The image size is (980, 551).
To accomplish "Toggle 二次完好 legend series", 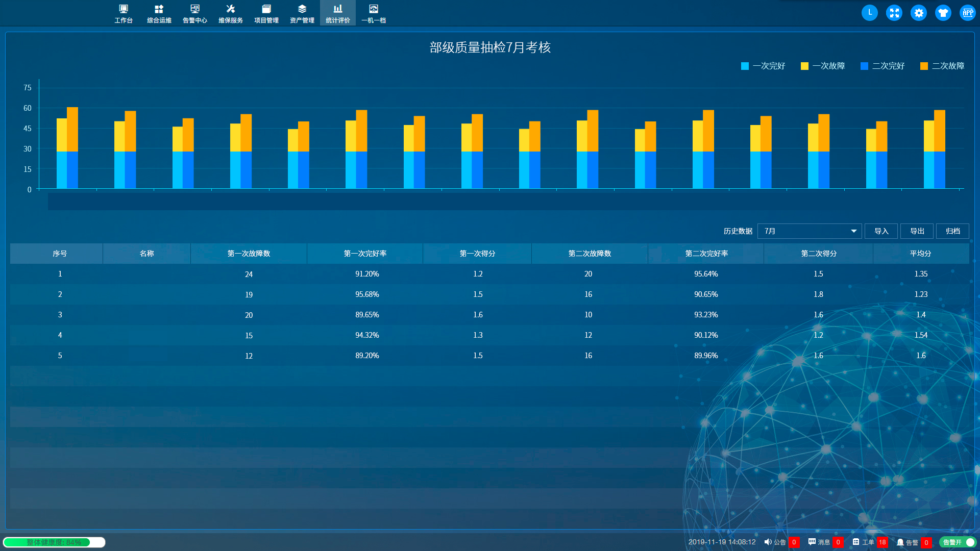I will [883, 66].
